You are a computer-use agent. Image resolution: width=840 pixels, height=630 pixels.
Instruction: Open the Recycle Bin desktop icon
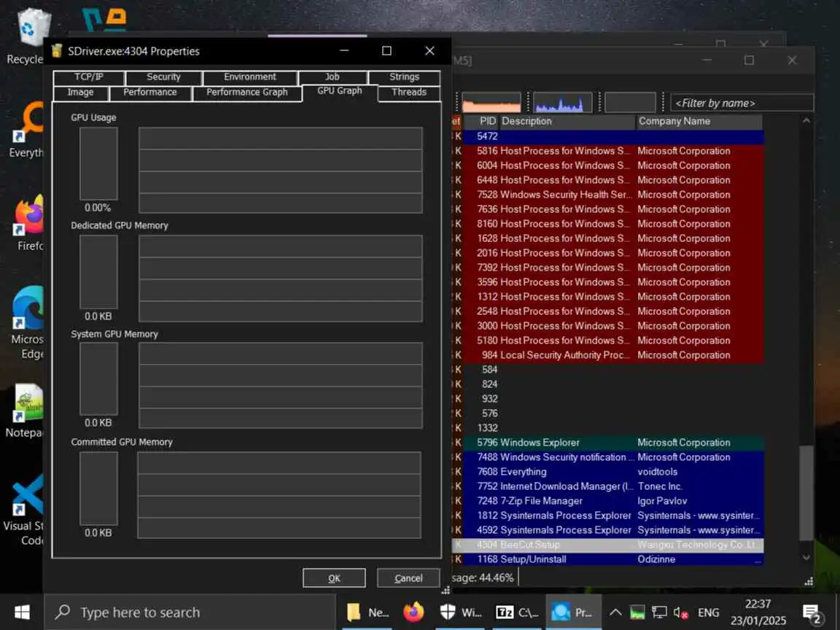[28, 36]
